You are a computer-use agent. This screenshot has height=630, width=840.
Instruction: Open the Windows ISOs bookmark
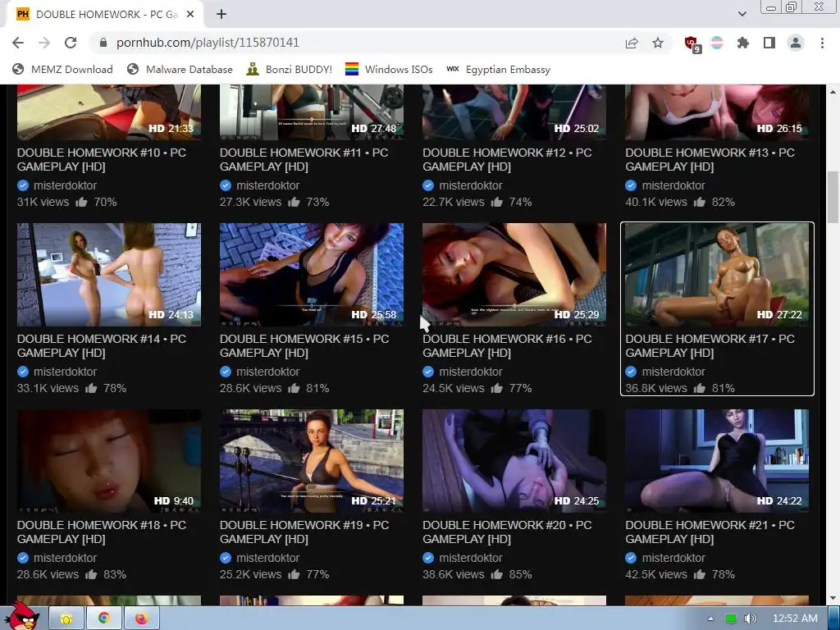click(389, 69)
